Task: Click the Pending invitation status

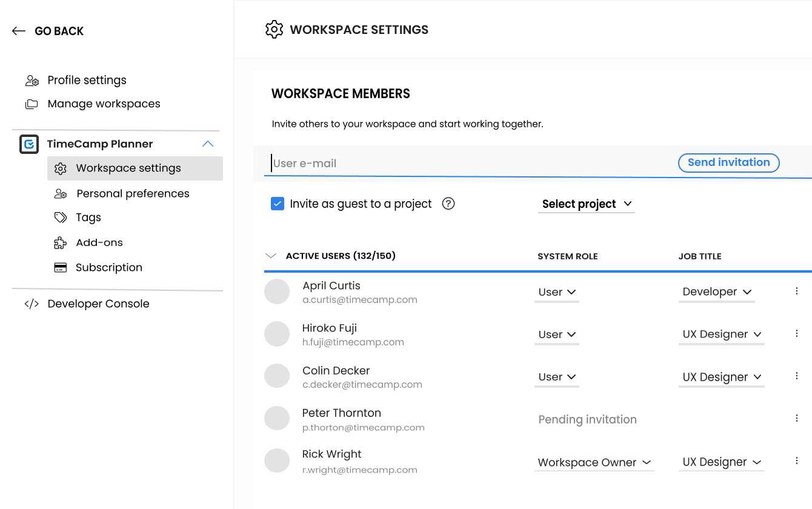Action: [588, 419]
